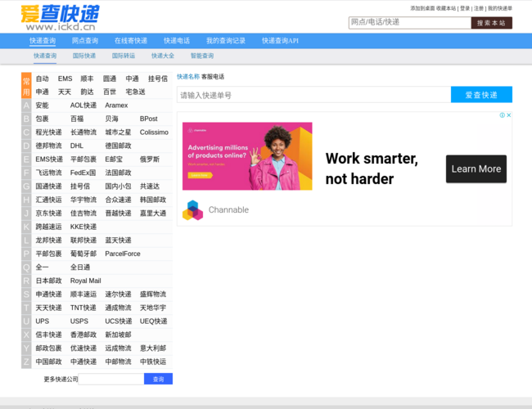Select the 快递查询 main nav item
The height and width of the screenshot is (409, 532).
(43, 41)
